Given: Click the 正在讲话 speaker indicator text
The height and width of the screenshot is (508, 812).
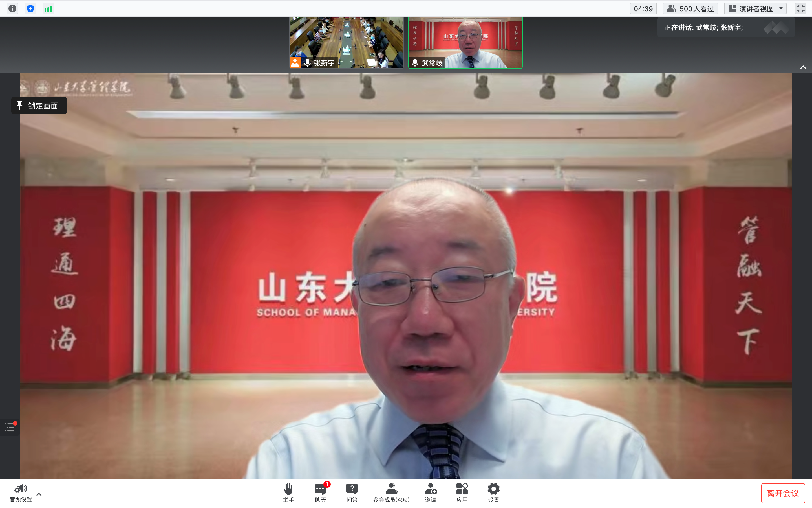Looking at the screenshot, I should click(x=704, y=28).
